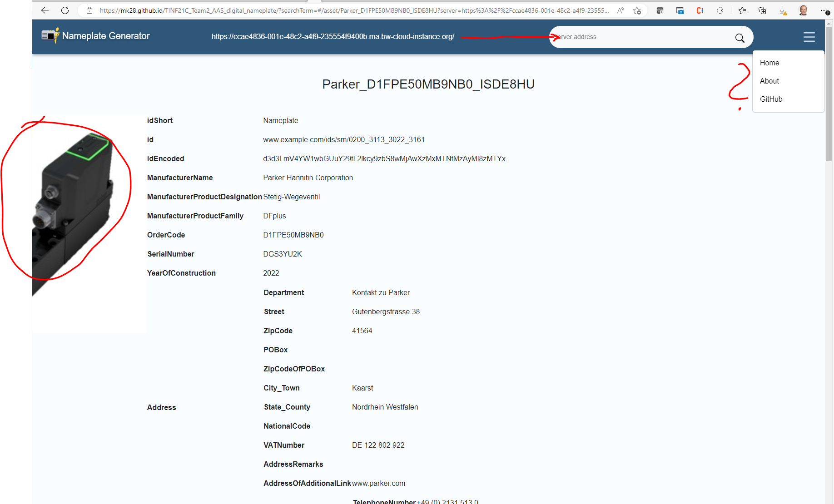
Task: Click the ZipCode value 41564
Action: pyautogui.click(x=362, y=331)
